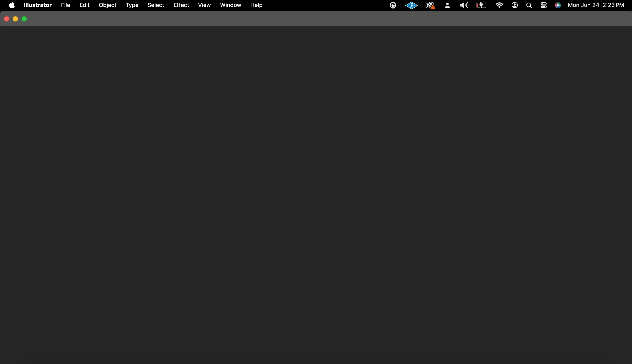The height and width of the screenshot is (364, 632).
Task: Open the Edit menu
Action: (x=84, y=5)
